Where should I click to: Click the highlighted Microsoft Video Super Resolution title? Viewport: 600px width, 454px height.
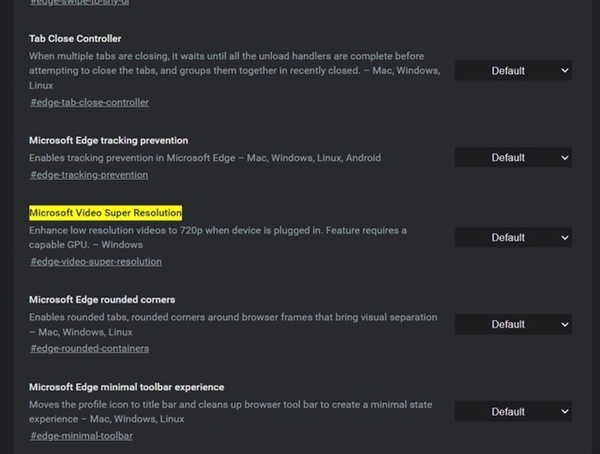coord(105,213)
